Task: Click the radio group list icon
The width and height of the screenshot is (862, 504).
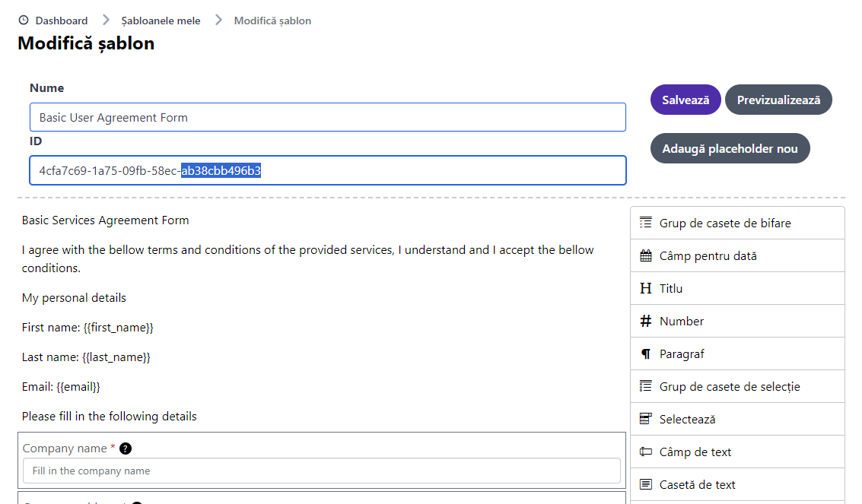Action: tap(646, 386)
